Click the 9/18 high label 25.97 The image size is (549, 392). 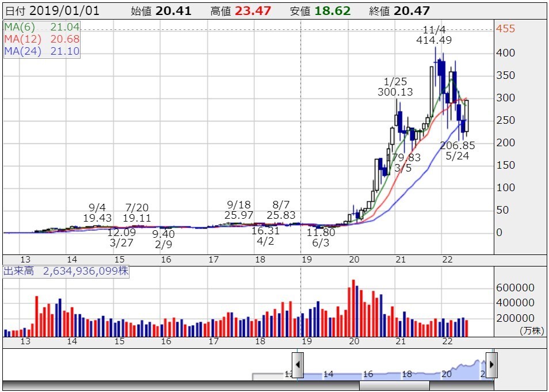coord(239,215)
